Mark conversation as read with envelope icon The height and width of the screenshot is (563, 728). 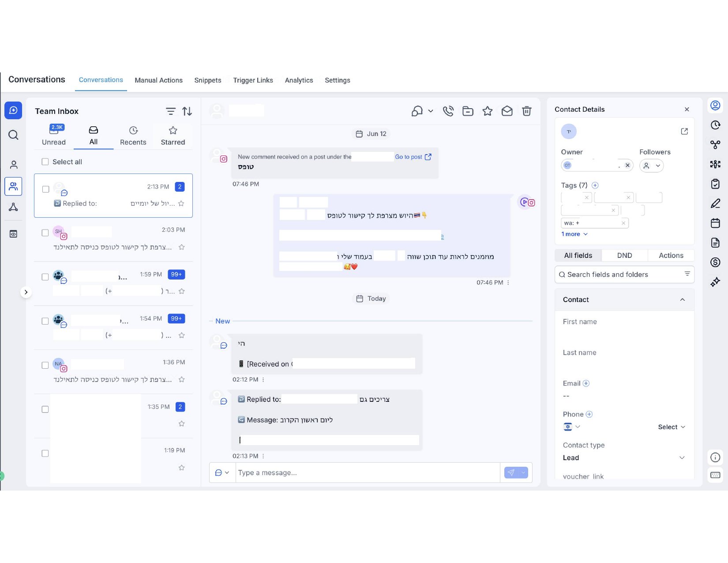point(507,111)
